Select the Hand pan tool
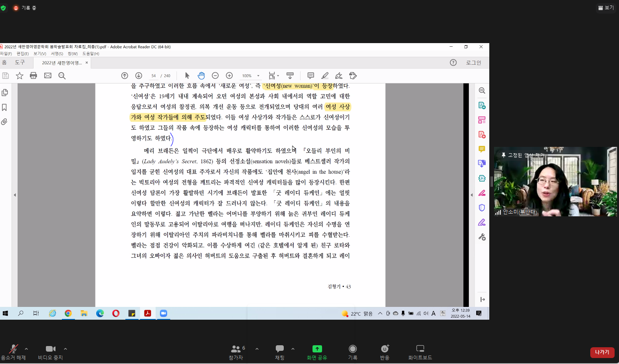 201,76
